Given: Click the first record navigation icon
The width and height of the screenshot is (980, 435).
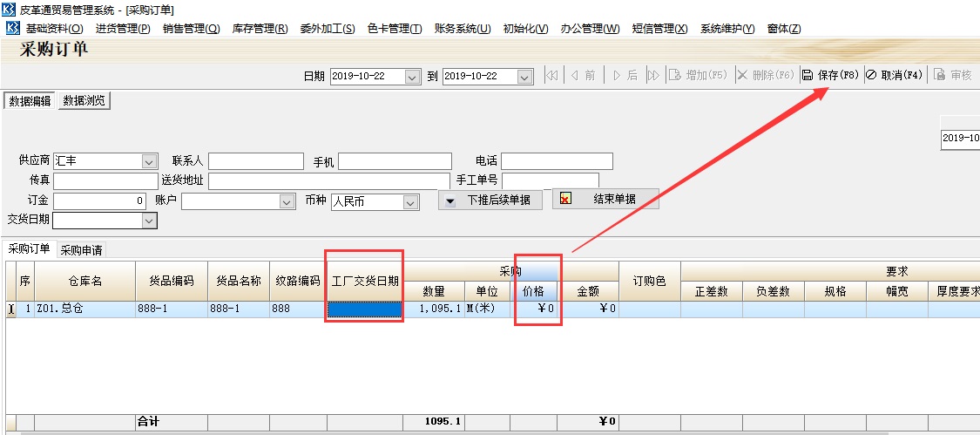Looking at the screenshot, I should [551, 75].
